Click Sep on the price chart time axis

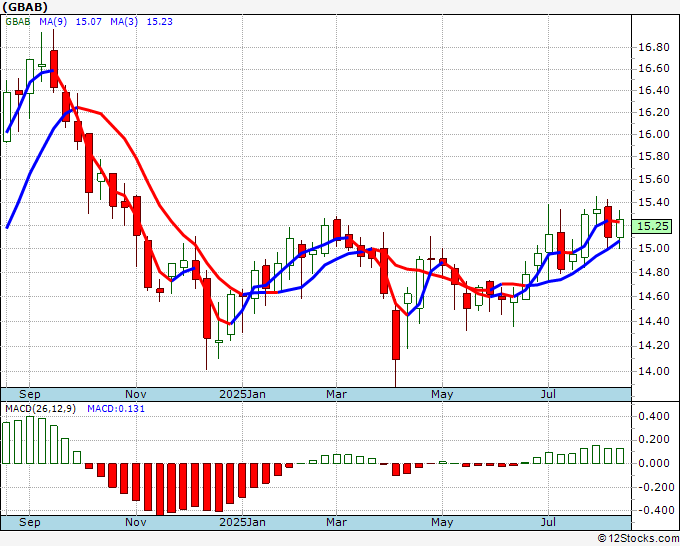[x=29, y=394]
